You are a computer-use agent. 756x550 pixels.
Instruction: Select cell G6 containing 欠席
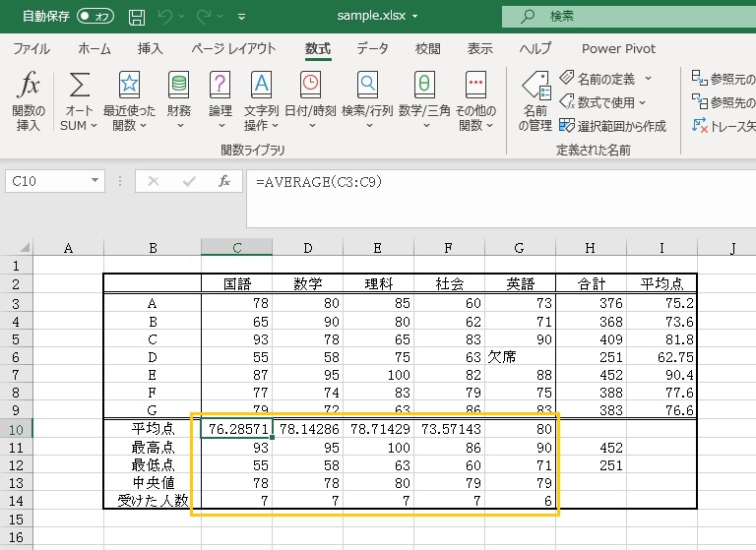(520, 355)
